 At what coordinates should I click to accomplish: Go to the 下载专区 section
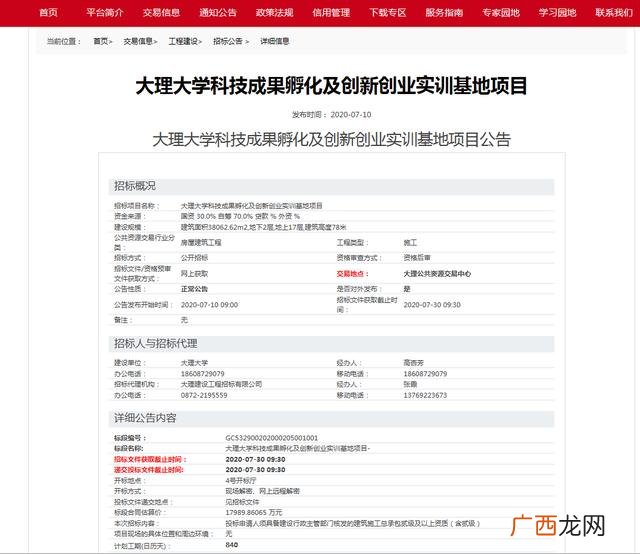pyautogui.click(x=388, y=13)
